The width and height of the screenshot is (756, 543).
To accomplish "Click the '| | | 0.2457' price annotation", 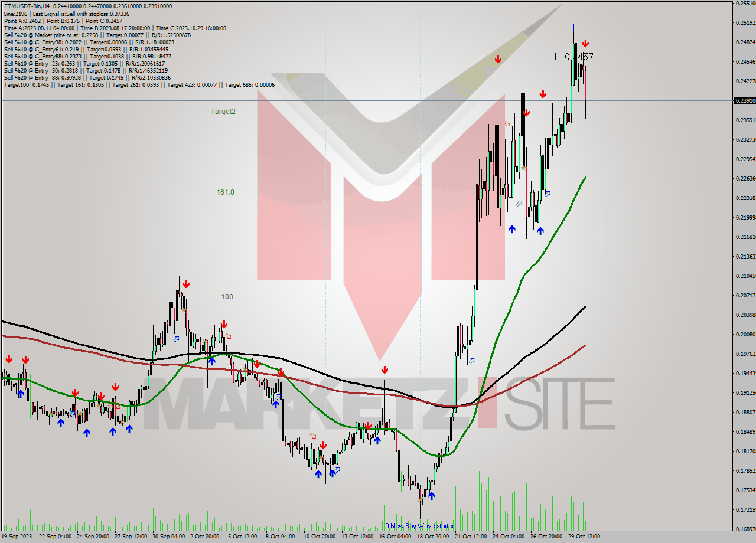I will click(x=571, y=57).
